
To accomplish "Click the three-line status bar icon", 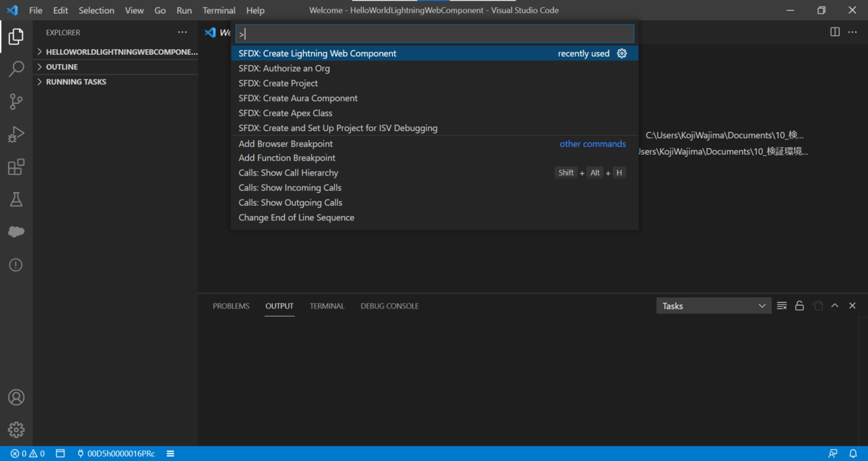I will (x=171, y=454).
